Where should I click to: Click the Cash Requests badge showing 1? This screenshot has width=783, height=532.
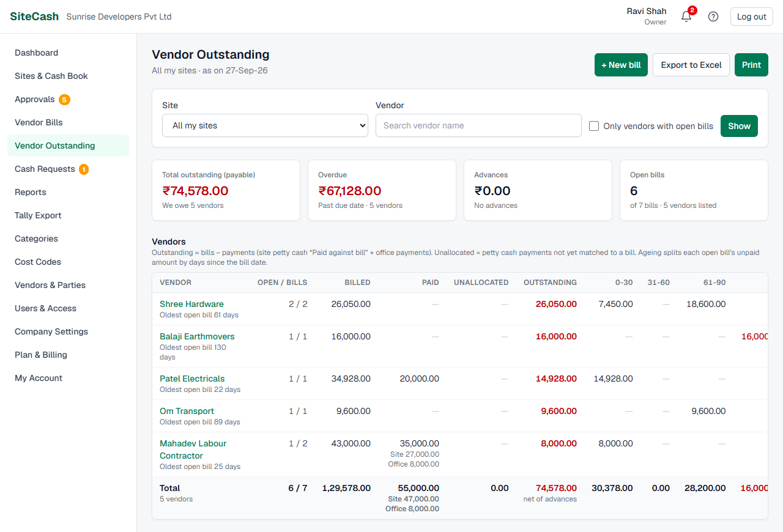84,169
